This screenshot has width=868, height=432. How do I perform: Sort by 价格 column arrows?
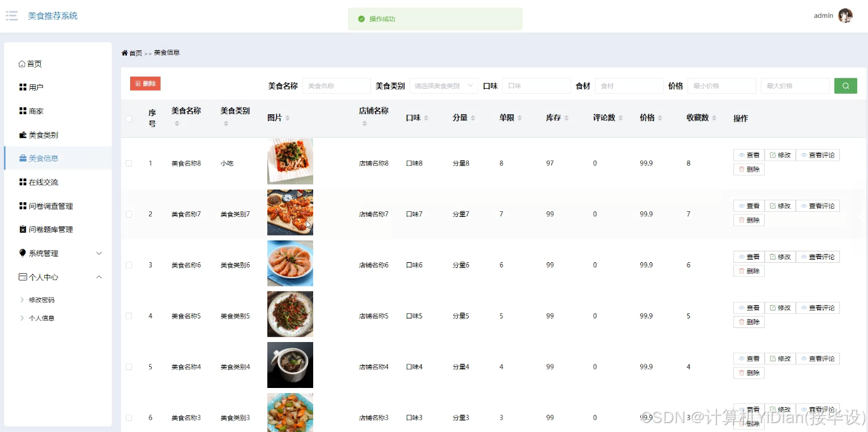click(x=660, y=118)
